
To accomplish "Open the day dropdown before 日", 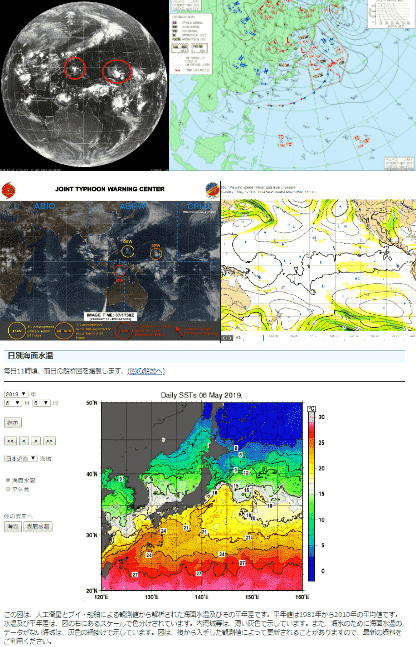I will coord(41,403).
